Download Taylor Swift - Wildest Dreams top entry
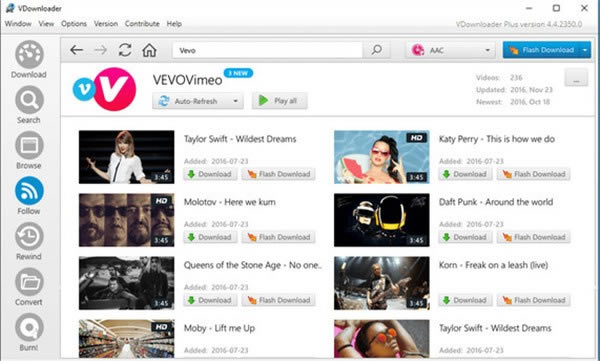Screen dimensions: 600x361 (x=210, y=174)
